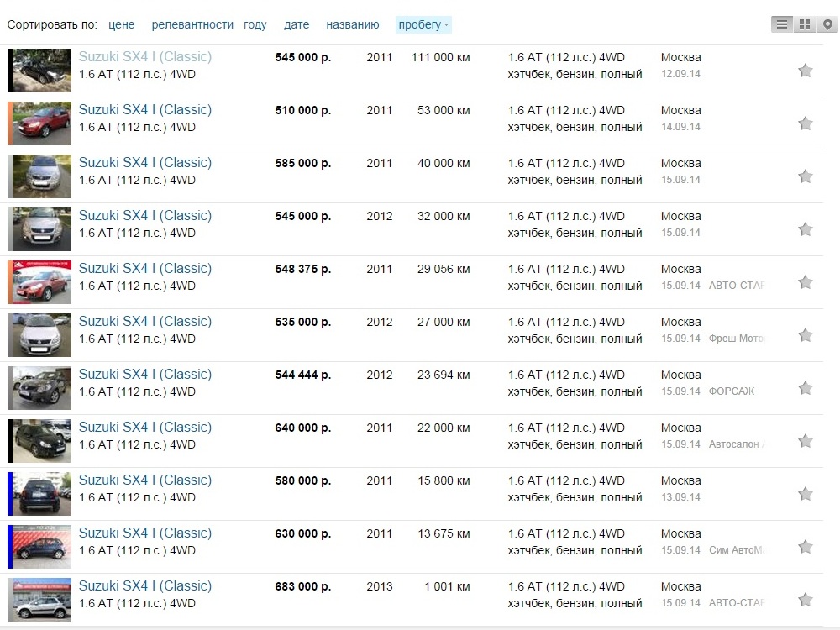Favorite the 683 000 р. Suzuki listing
The height and width of the screenshot is (630, 840).
[806, 600]
